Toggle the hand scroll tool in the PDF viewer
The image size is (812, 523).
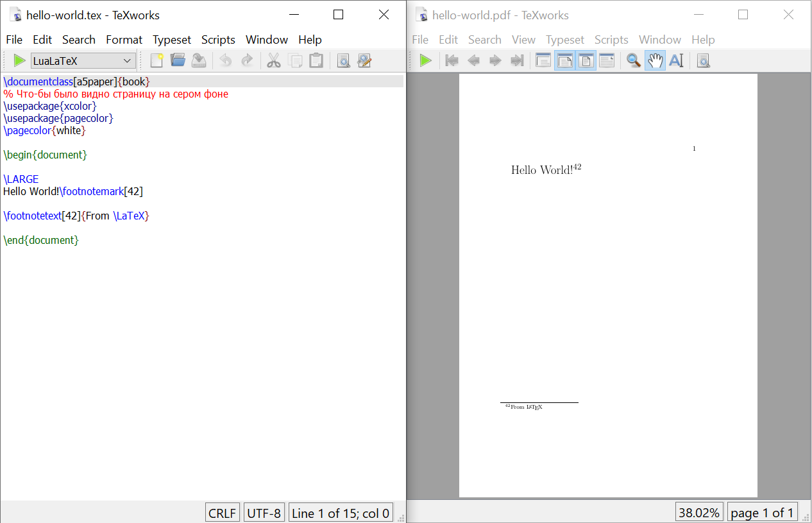click(x=655, y=61)
